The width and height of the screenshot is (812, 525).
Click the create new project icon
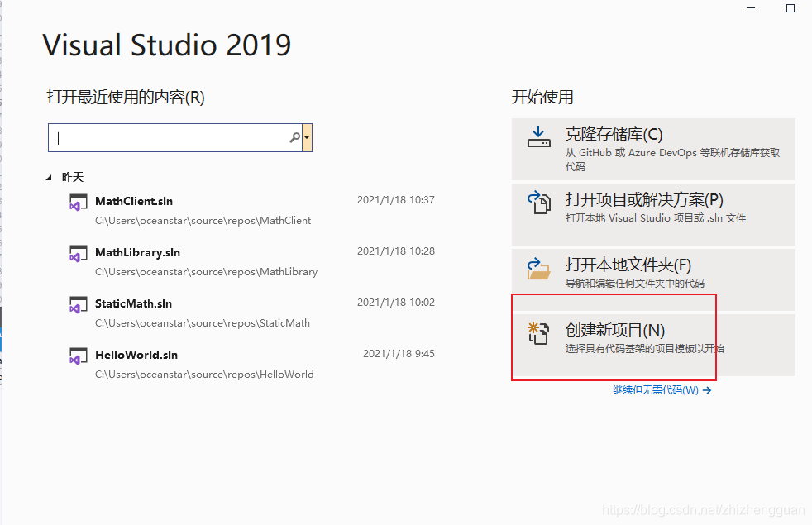[x=538, y=333]
